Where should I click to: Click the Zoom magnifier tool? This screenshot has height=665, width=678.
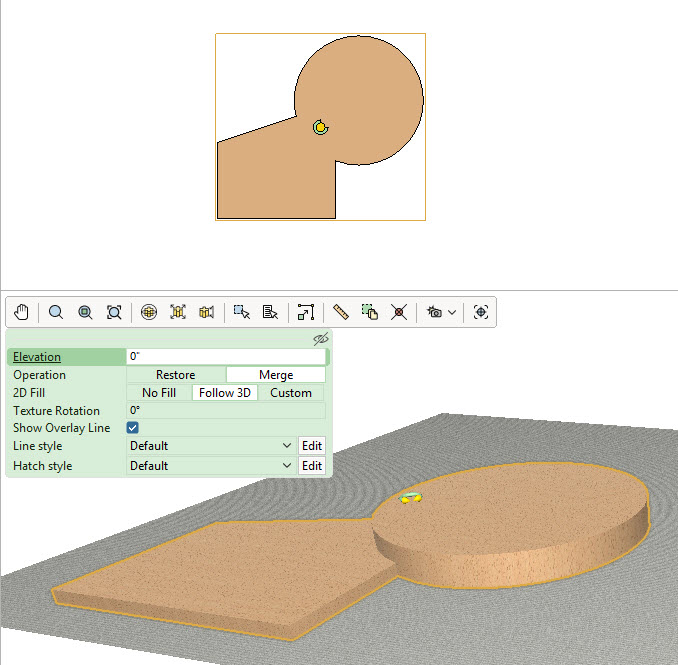56,312
